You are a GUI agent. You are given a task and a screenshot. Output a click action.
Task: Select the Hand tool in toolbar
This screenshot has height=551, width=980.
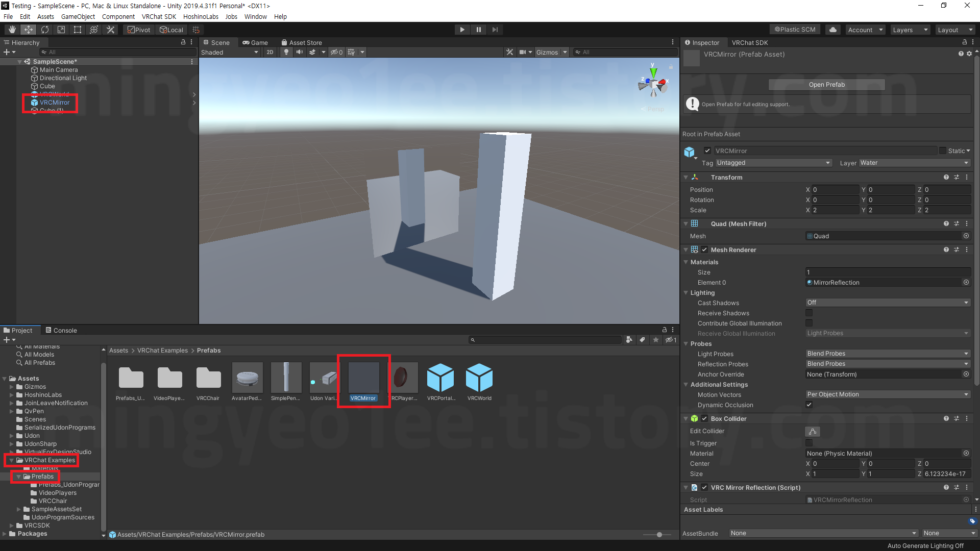pos(12,30)
